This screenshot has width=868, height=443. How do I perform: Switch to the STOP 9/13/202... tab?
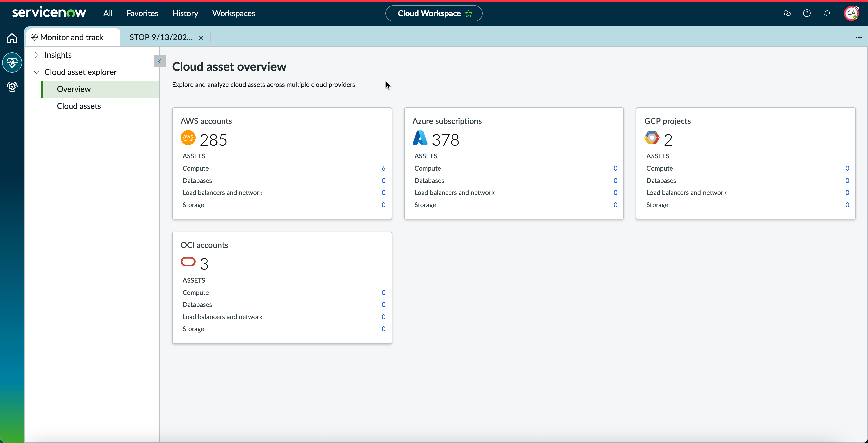click(161, 37)
